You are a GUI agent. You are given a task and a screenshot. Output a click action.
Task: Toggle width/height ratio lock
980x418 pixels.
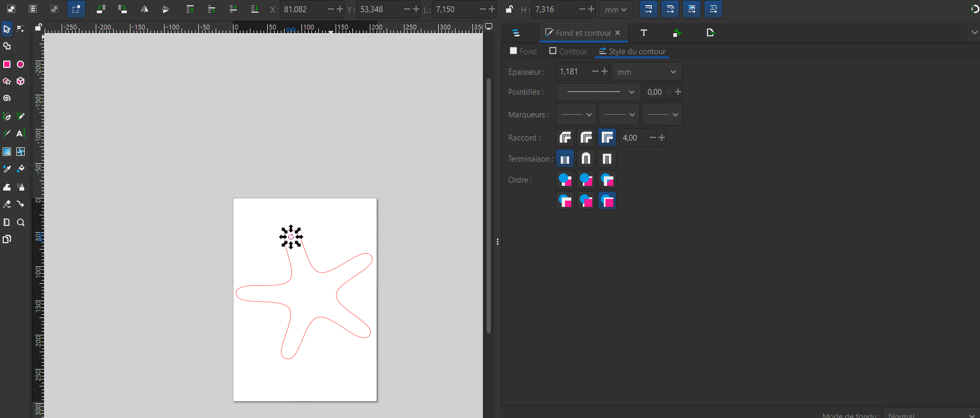click(509, 9)
